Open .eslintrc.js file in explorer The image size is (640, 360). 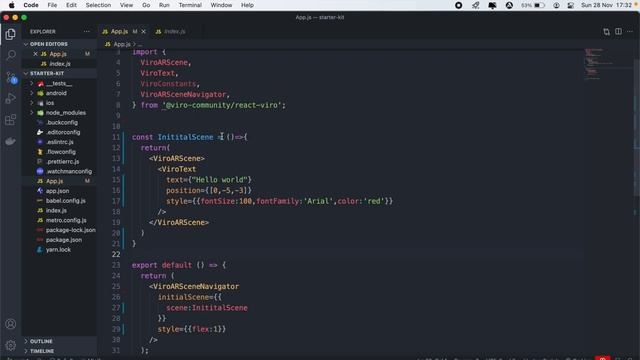pyautogui.click(x=60, y=142)
